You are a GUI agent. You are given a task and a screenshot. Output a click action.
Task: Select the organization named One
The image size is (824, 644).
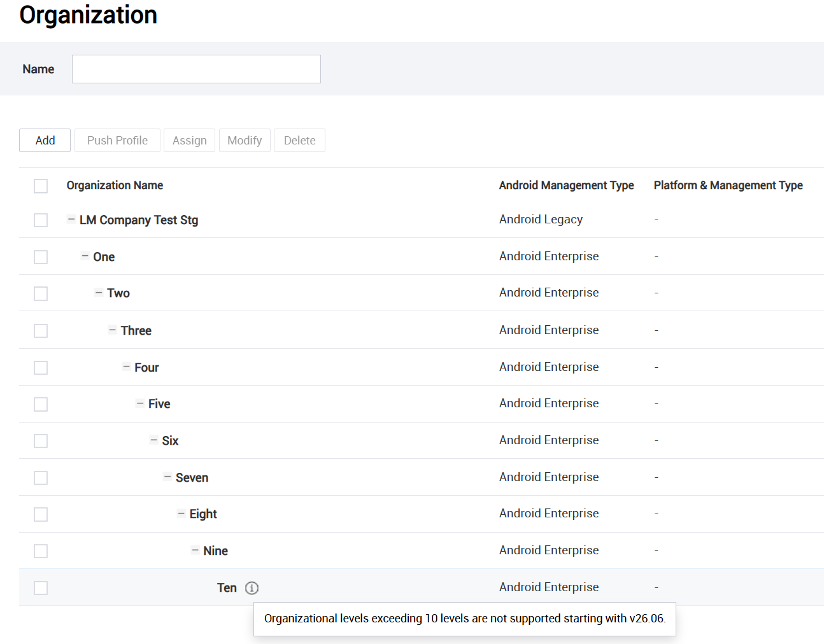(x=104, y=257)
